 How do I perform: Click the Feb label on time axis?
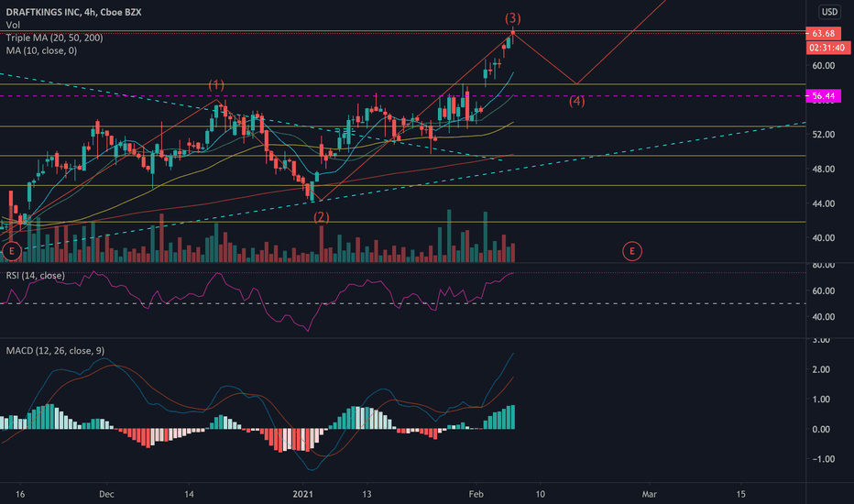coord(476,494)
